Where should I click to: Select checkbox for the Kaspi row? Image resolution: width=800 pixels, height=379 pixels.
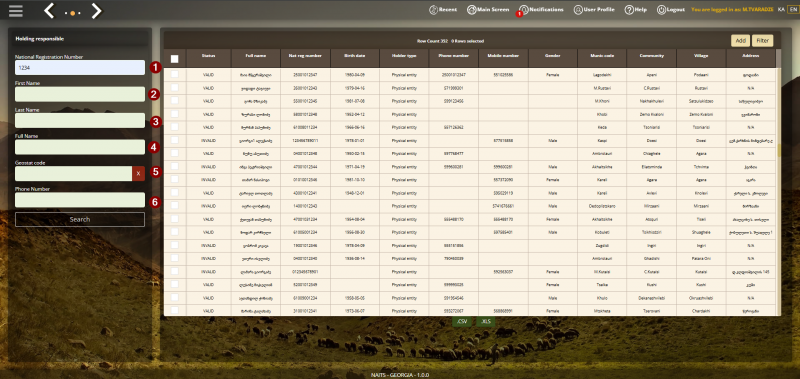point(174,140)
